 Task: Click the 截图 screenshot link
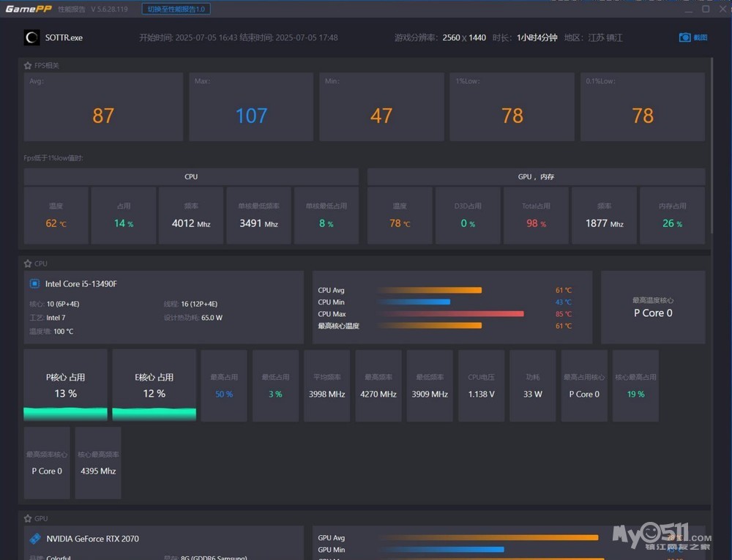pyautogui.click(x=701, y=37)
